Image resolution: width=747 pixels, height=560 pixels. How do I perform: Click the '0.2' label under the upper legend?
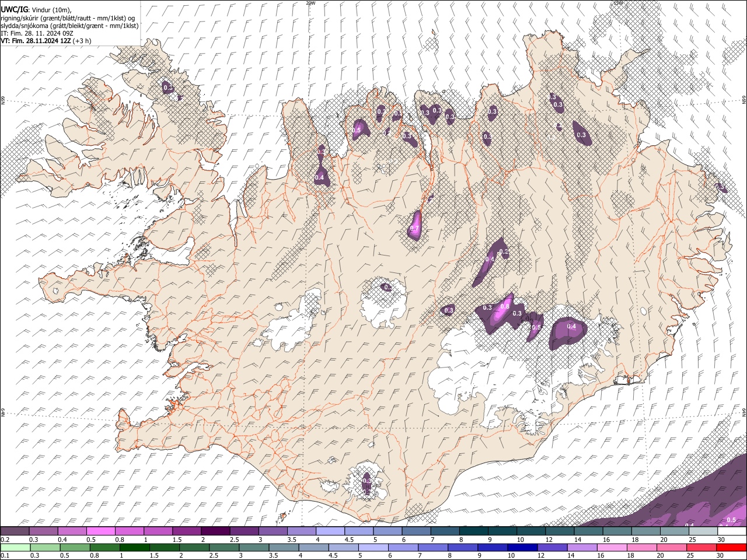click(5, 540)
